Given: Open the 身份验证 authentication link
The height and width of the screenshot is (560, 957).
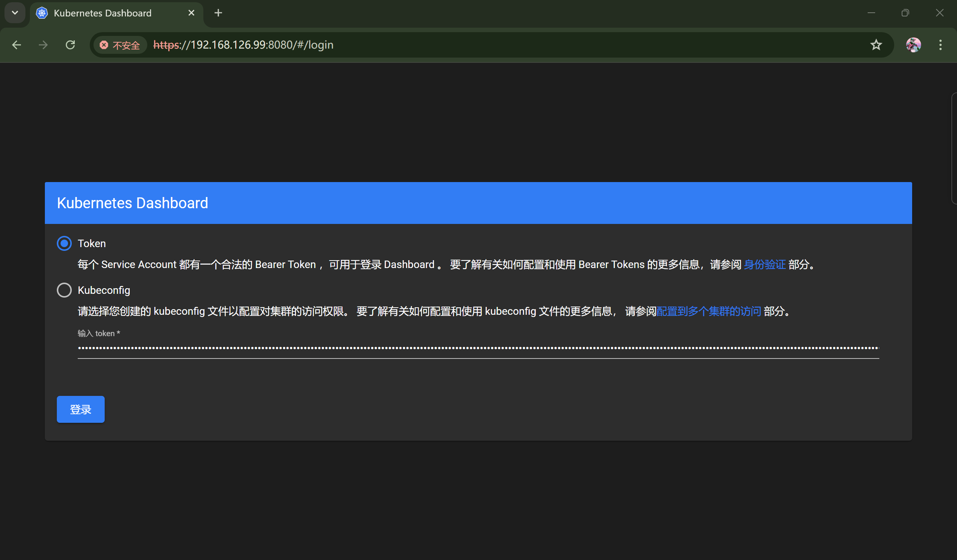Looking at the screenshot, I should (x=764, y=264).
